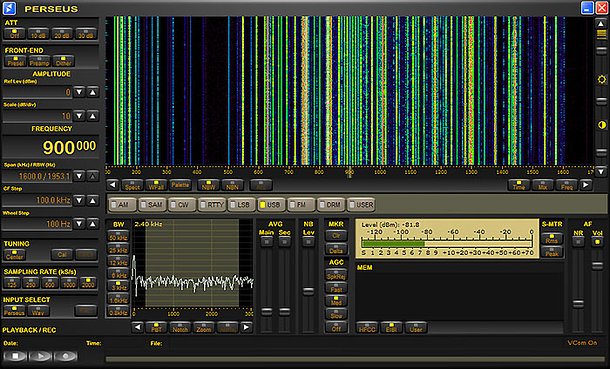Shift spectrum right with arrow beside Freq
The image size is (610, 369).
(586, 185)
